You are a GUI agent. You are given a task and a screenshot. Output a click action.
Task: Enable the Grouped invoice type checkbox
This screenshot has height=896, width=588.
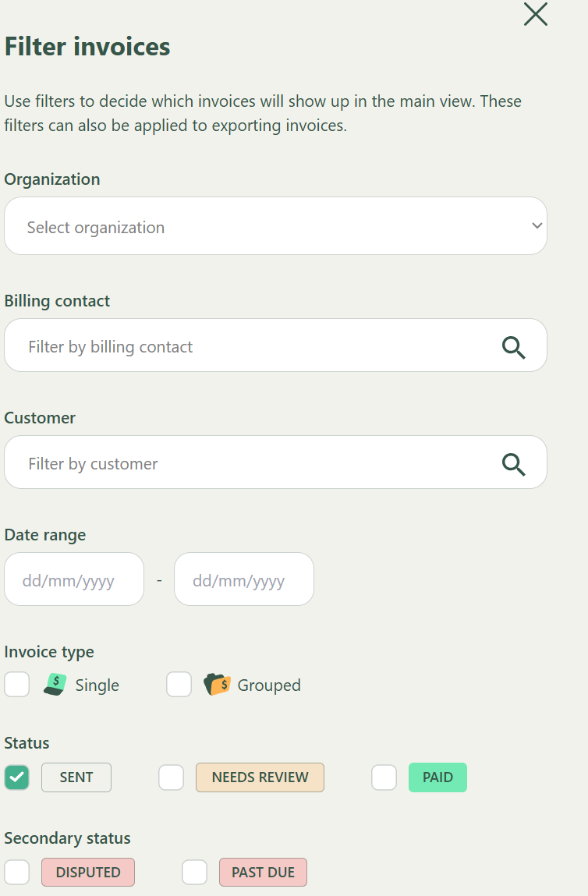(179, 685)
